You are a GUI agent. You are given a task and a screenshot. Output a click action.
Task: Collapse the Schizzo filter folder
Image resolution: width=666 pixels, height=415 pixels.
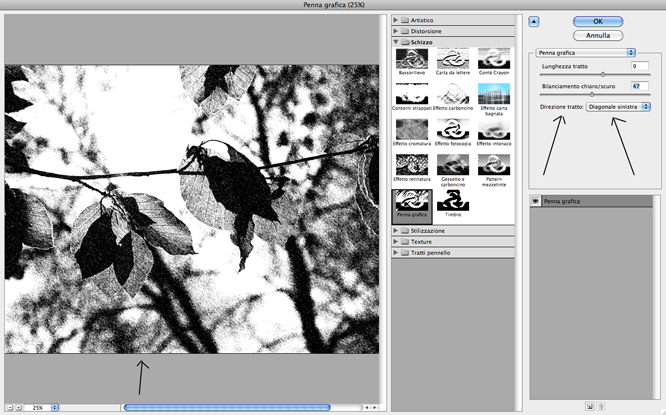click(395, 42)
